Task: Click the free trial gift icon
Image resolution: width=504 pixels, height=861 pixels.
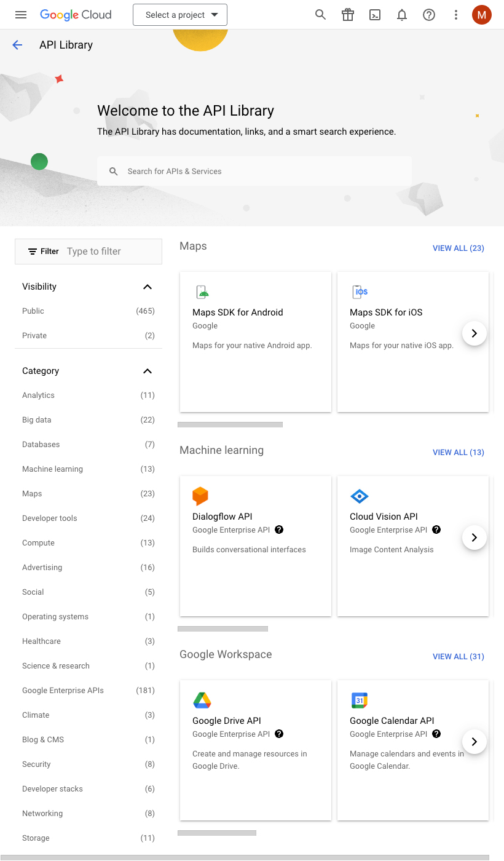Action: tap(348, 15)
